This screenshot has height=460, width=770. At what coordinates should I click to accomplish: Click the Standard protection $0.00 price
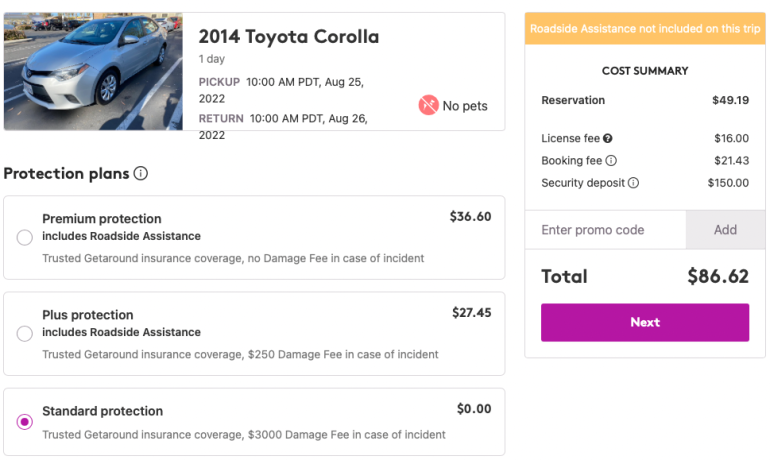pos(474,408)
